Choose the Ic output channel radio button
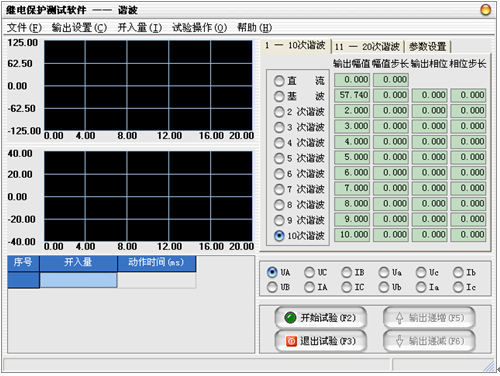 tap(458, 287)
